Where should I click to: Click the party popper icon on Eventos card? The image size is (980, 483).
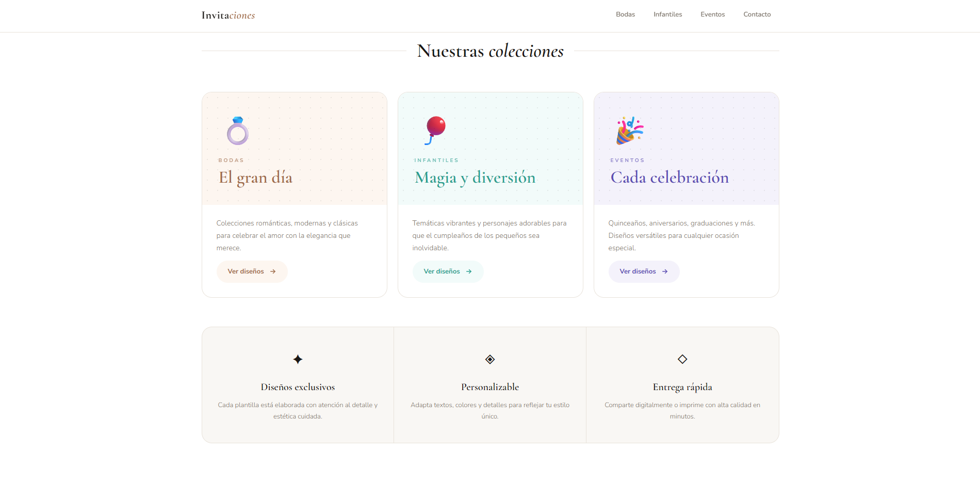click(630, 131)
